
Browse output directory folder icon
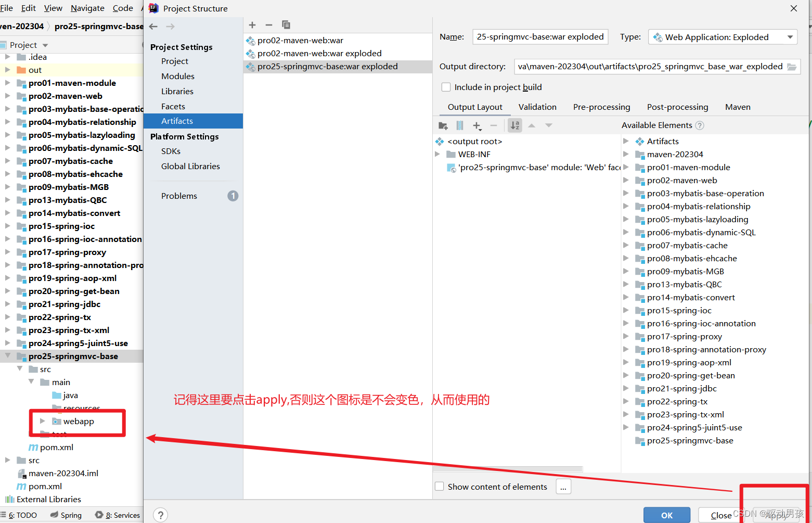tap(792, 67)
